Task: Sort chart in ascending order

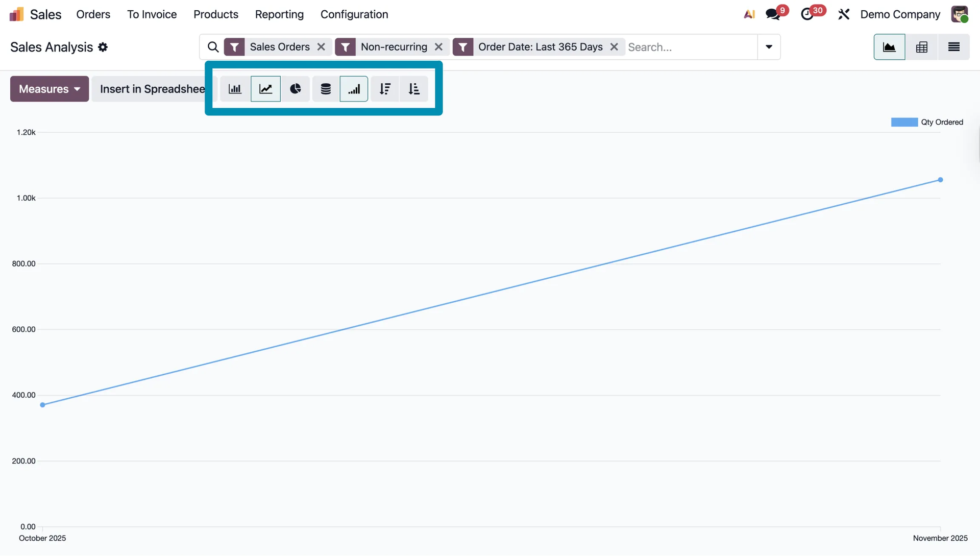Action: (x=414, y=89)
